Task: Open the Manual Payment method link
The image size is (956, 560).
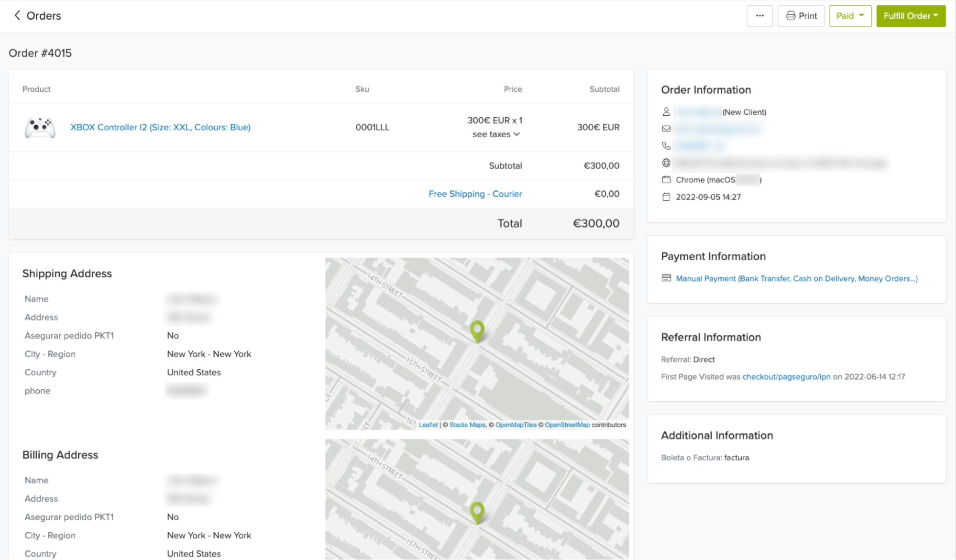Action: click(796, 278)
